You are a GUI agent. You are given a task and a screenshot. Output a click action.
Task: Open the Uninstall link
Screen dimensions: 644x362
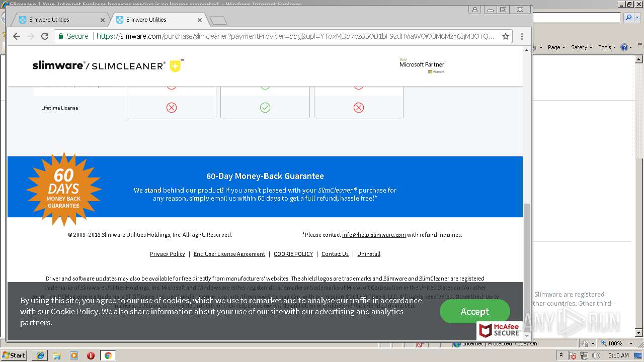pyautogui.click(x=369, y=254)
